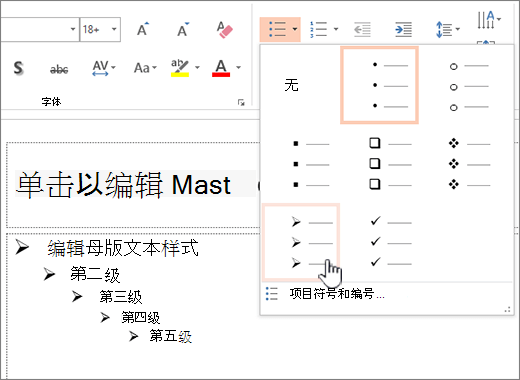Select 无 (none) bullet option
The image size is (520, 380).
point(291,85)
